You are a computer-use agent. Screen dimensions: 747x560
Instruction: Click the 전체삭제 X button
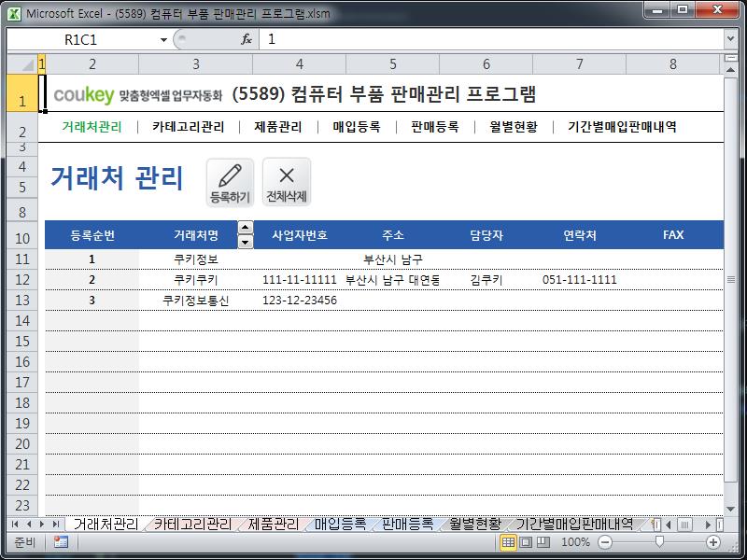pos(287,183)
